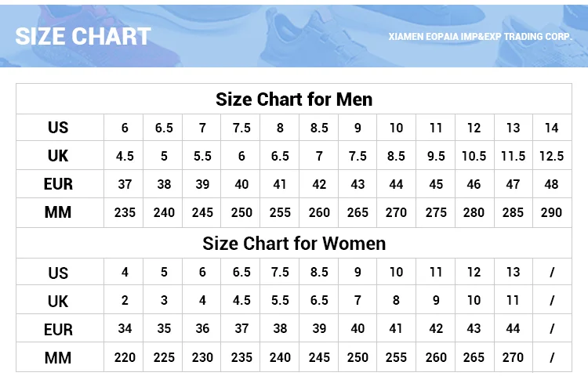588x387 pixels.
Task: Click women's UK size 2 cell
Action: coord(125,301)
